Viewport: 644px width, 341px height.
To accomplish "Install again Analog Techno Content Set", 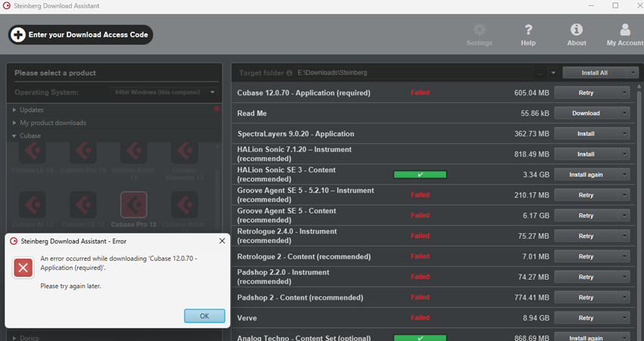I will click(x=586, y=337).
